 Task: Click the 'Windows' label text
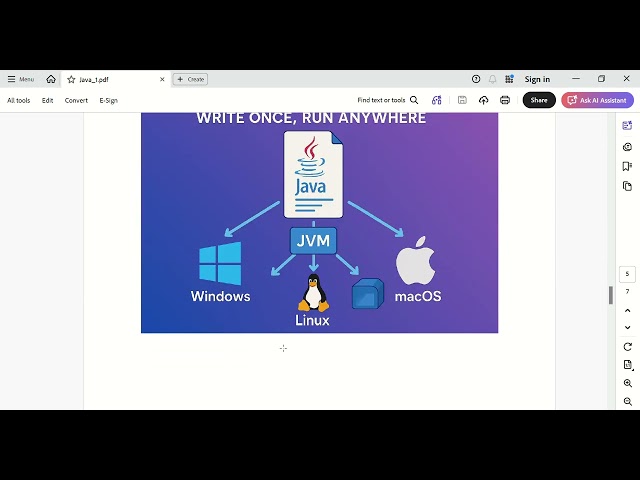pyautogui.click(x=220, y=296)
